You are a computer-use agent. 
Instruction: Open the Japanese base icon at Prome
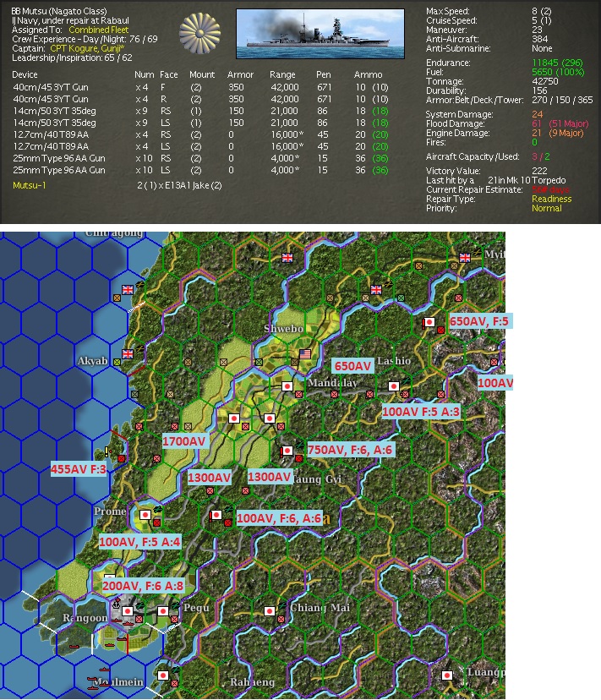click(145, 515)
